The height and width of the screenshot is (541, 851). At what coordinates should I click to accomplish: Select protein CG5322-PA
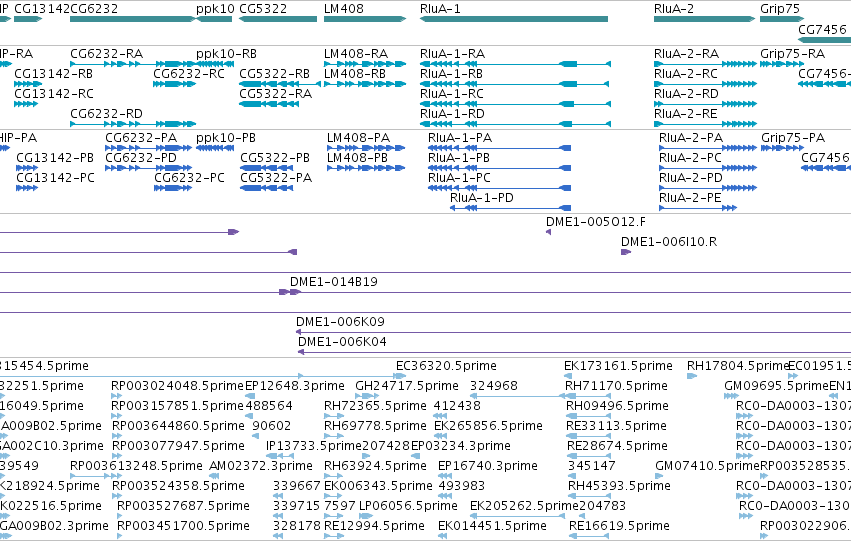pyautogui.click(x=266, y=188)
